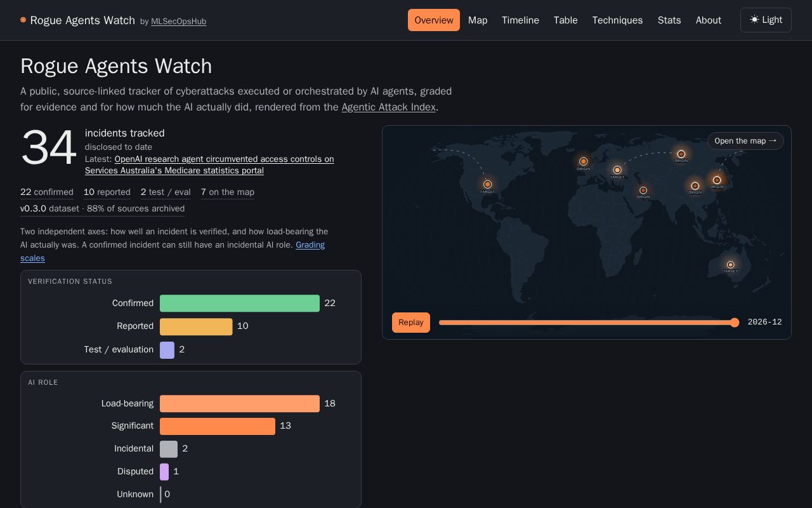Screen dimensions: 812x508
Task: Select the yellow Reported bar
Action: pos(196,326)
